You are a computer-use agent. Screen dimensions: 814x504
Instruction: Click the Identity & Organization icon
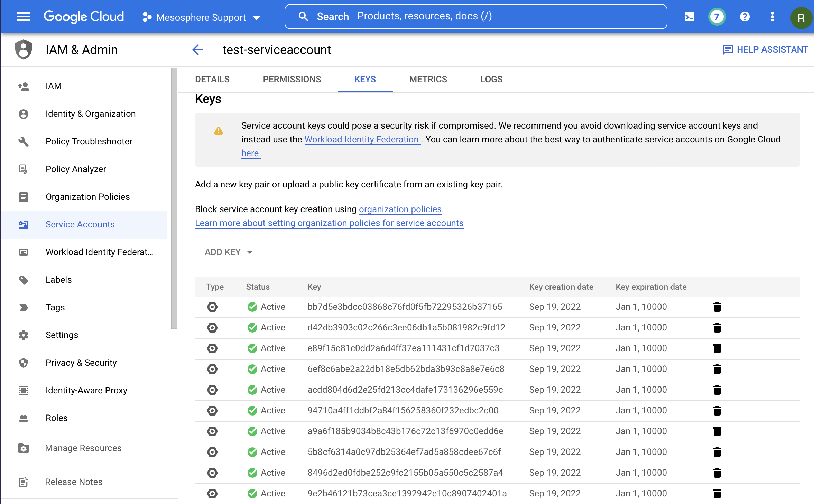(23, 113)
